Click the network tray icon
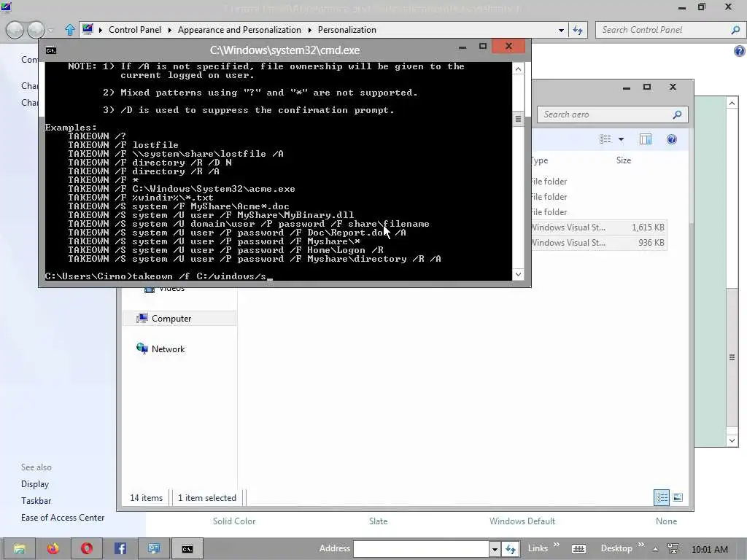This screenshot has width=747, height=560. pos(673,549)
